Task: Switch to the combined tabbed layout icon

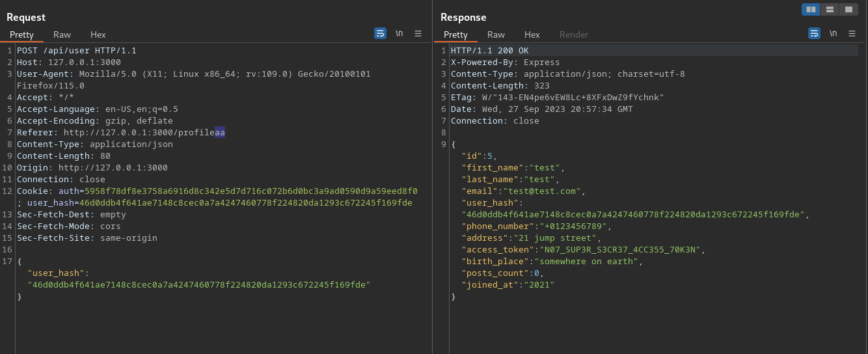Action: click(x=848, y=9)
